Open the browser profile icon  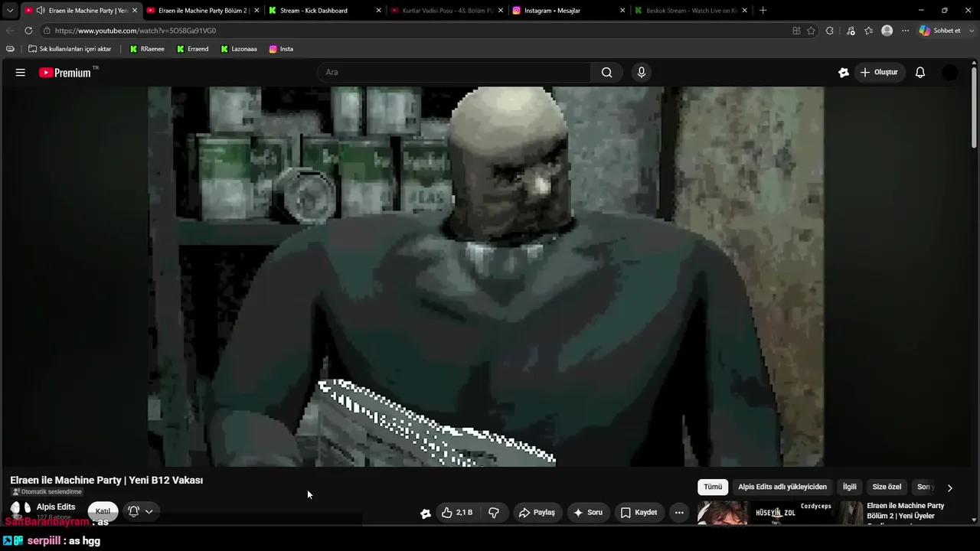[x=887, y=31]
